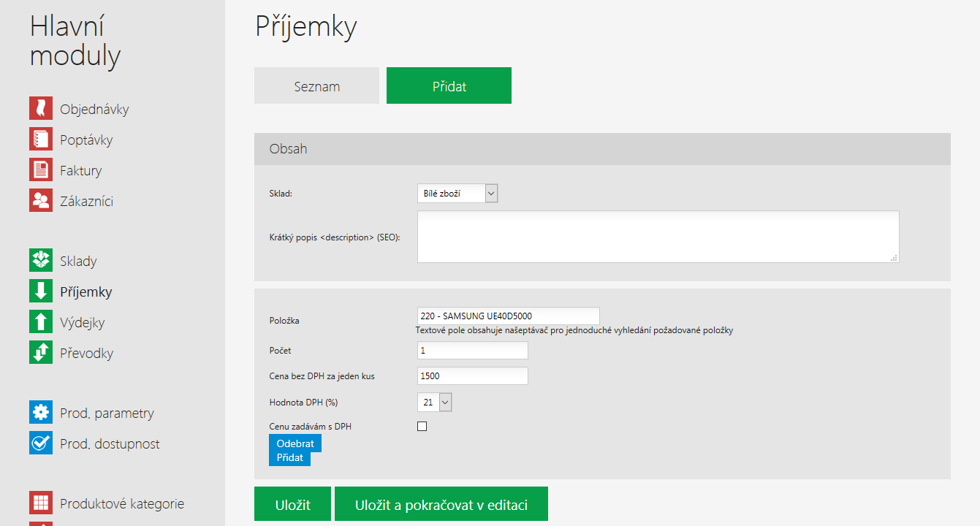Click the Sklady green box icon

tap(41, 260)
